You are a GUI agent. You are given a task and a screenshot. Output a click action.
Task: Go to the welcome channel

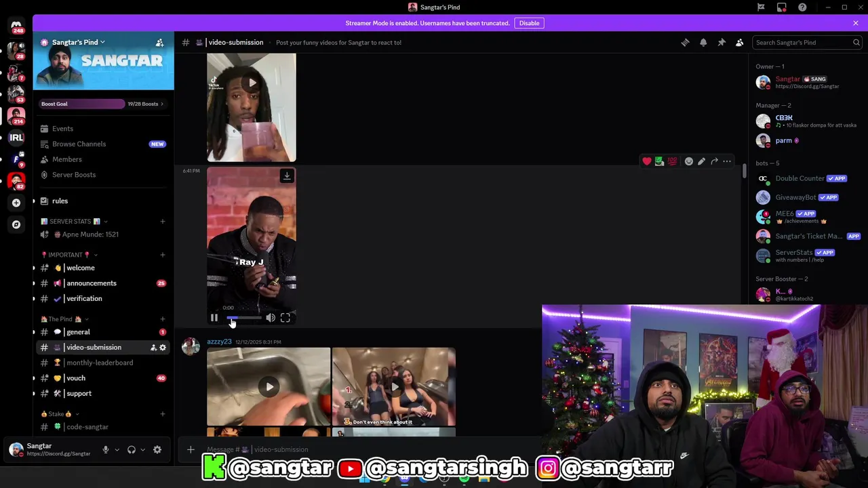tap(103, 268)
